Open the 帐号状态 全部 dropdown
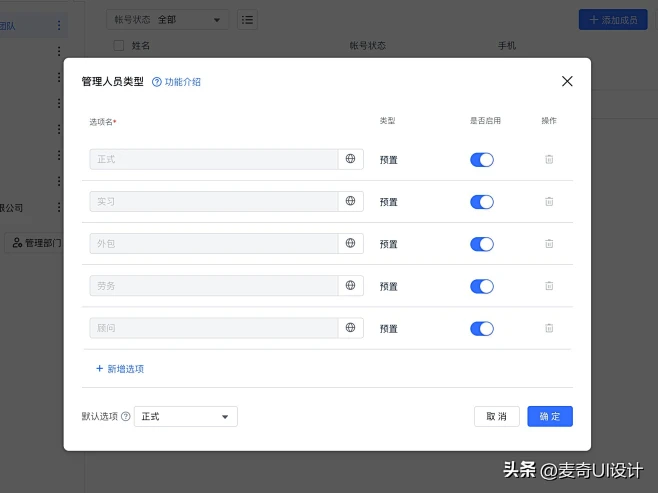 tap(167, 20)
